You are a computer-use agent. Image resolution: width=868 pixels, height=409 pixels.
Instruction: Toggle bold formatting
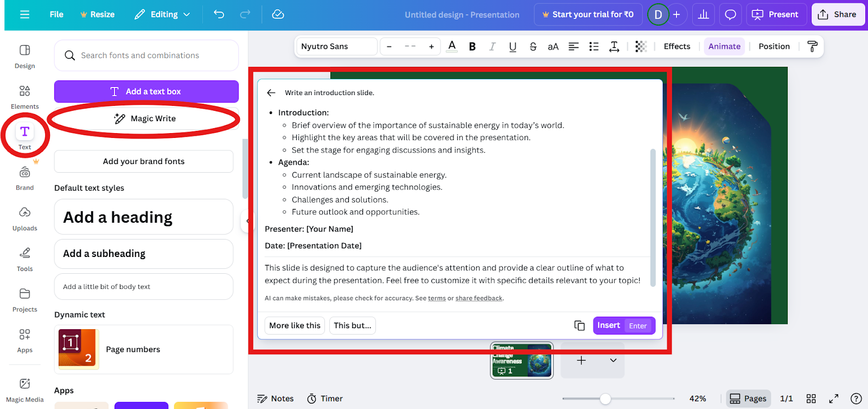pyautogui.click(x=472, y=47)
